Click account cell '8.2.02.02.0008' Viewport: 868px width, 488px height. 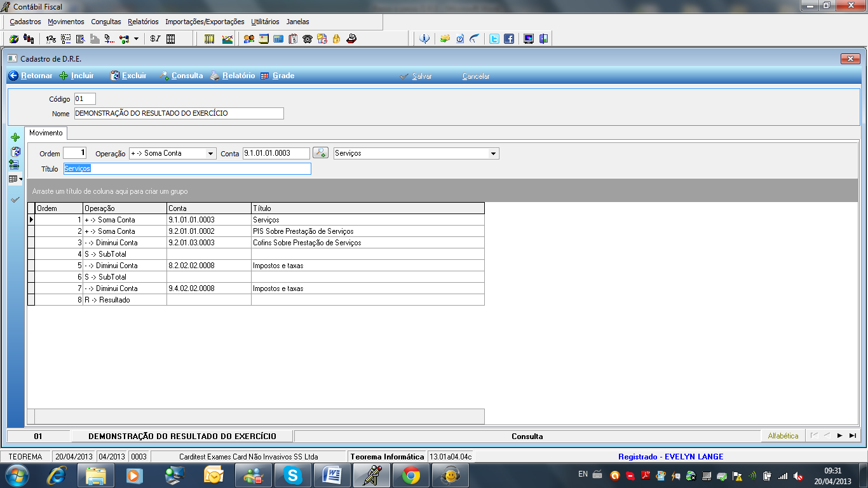click(x=209, y=266)
